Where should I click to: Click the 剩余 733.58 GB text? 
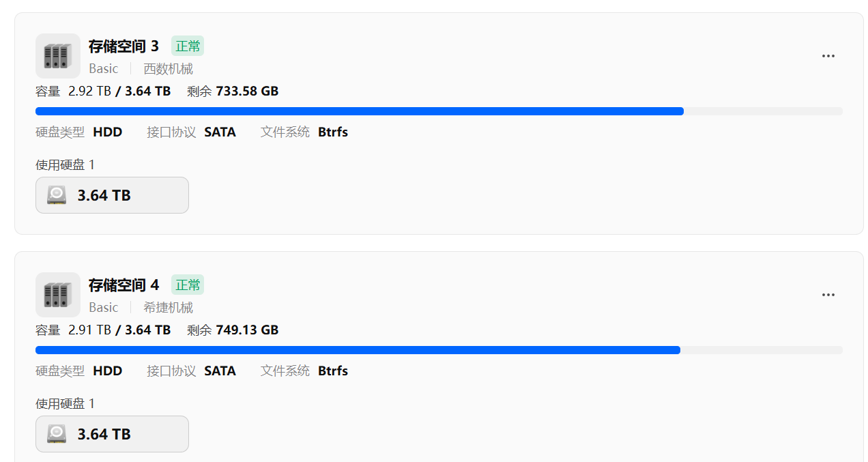(233, 91)
